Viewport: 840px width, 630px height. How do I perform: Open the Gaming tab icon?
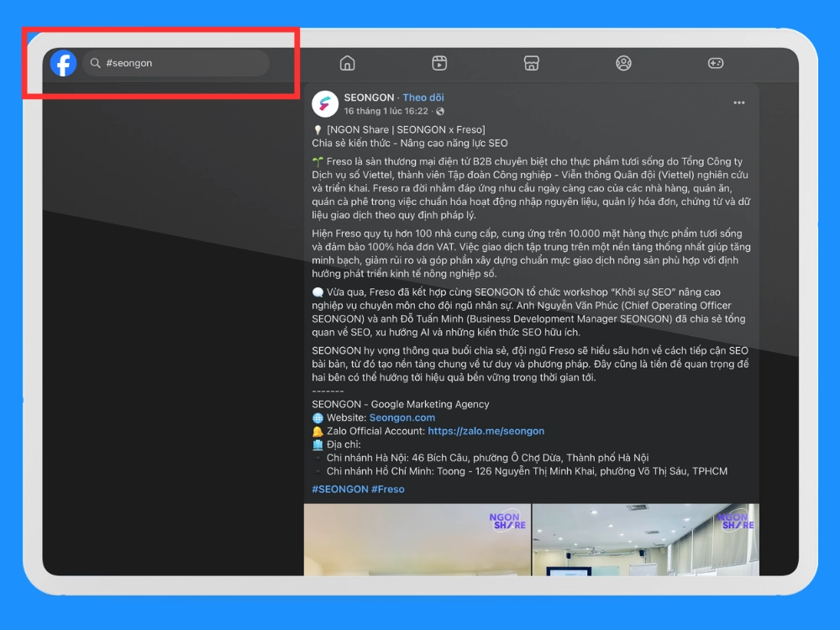[716, 63]
